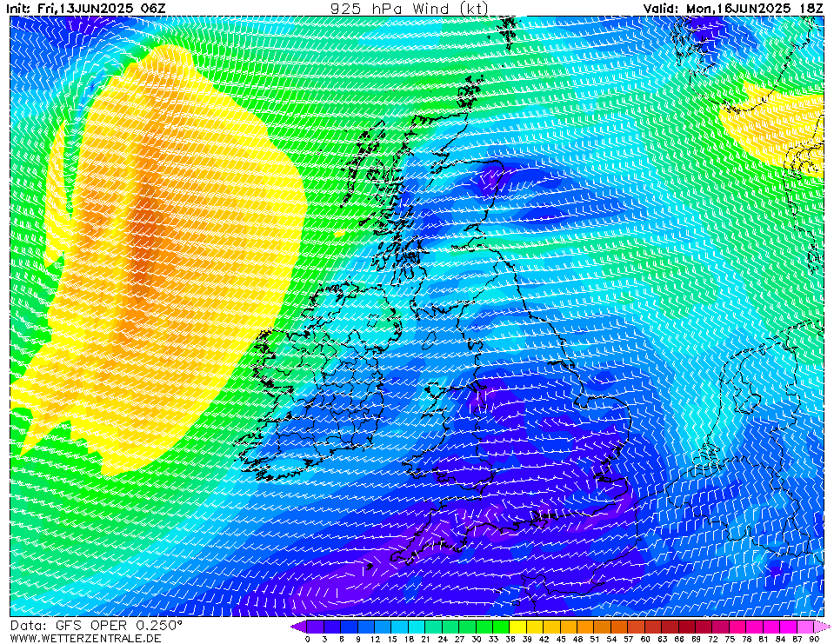Click the legend label '72'
The image size is (834, 644).
tap(713, 639)
